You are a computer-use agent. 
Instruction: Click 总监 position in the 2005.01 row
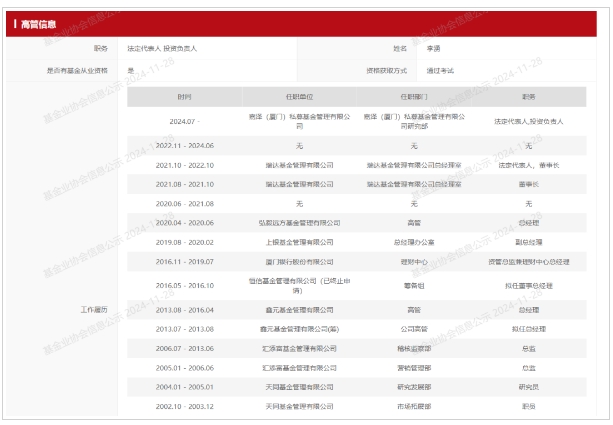pyautogui.click(x=529, y=368)
